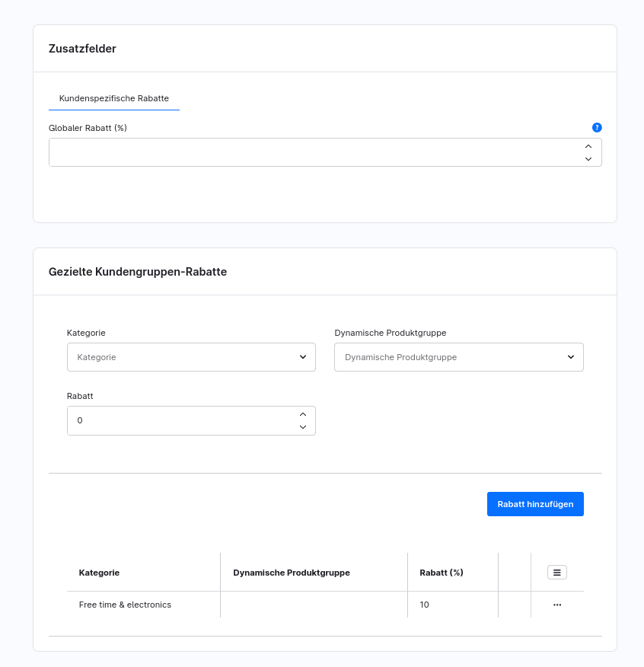The width and height of the screenshot is (644, 667).
Task: Click the Rabatt value 10 in the table row
Action: (x=425, y=605)
